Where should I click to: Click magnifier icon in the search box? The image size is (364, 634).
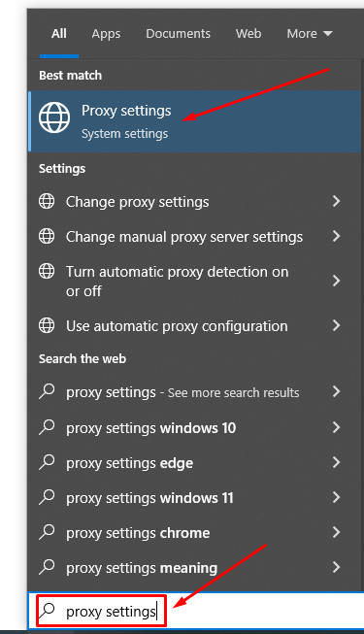pyautogui.click(x=48, y=610)
